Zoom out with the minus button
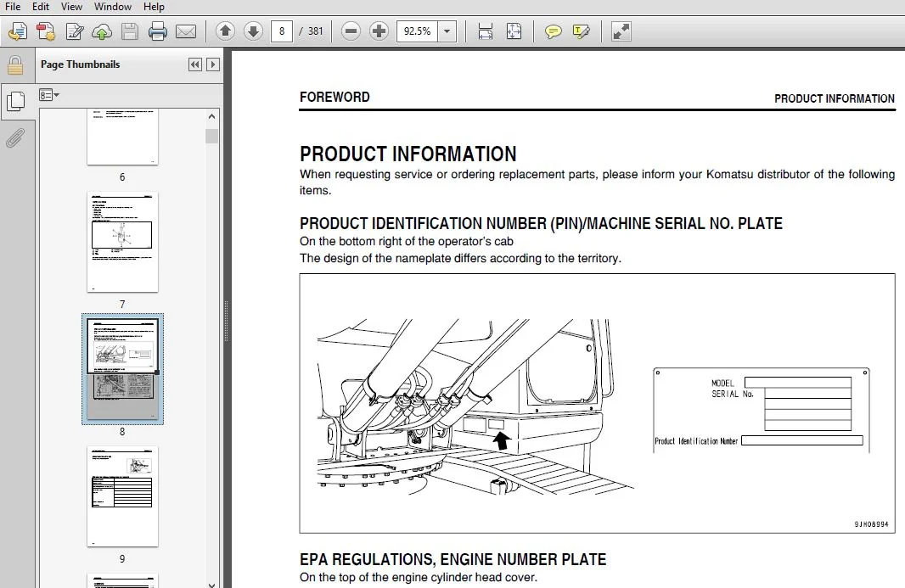The height and width of the screenshot is (588, 905). click(x=351, y=31)
